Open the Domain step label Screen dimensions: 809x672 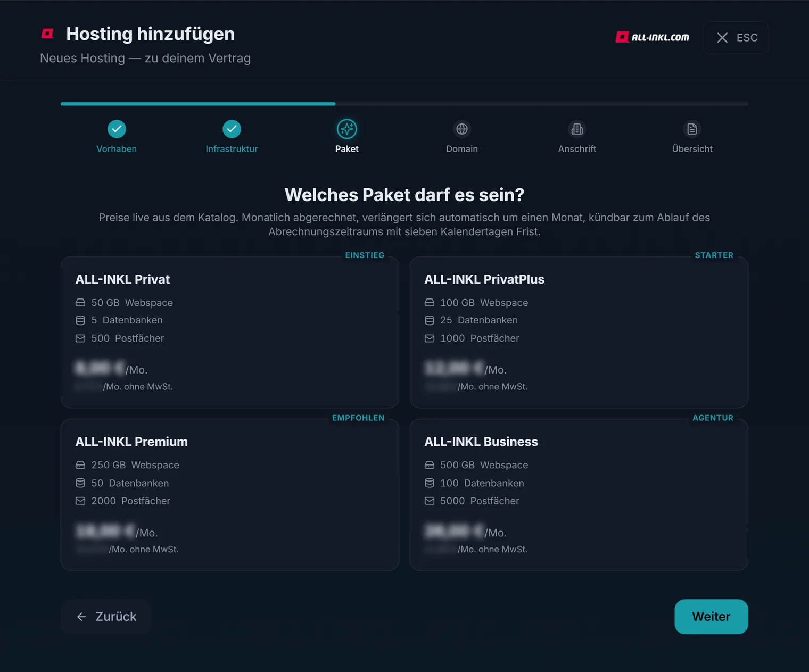pyautogui.click(x=462, y=149)
